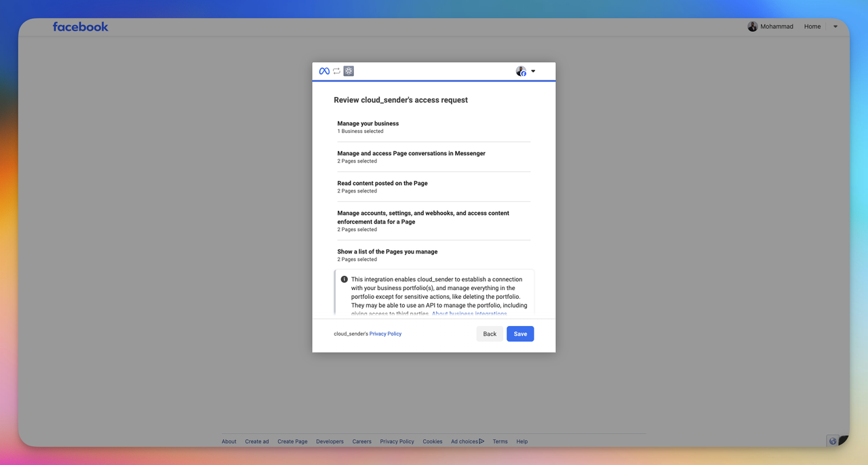Open the Careers footer link

(361, 441)
